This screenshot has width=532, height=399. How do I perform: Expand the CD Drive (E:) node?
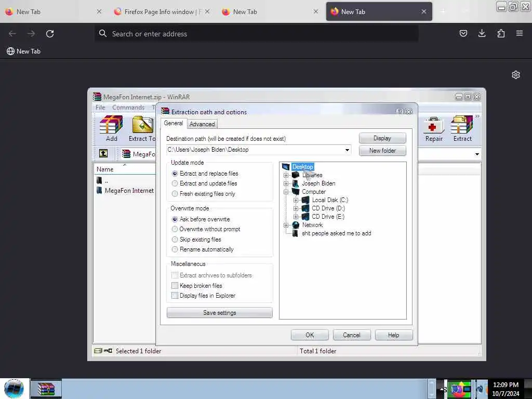click(296, 217)
